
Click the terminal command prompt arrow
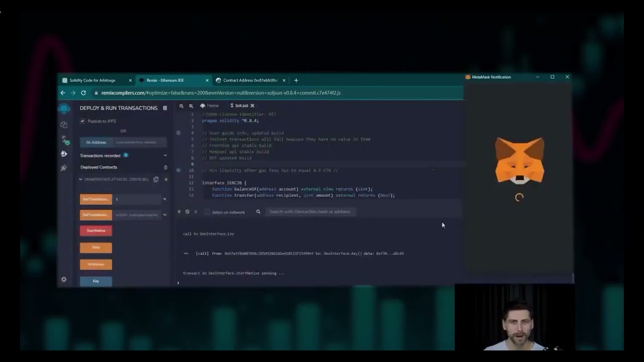coord(178,283)
